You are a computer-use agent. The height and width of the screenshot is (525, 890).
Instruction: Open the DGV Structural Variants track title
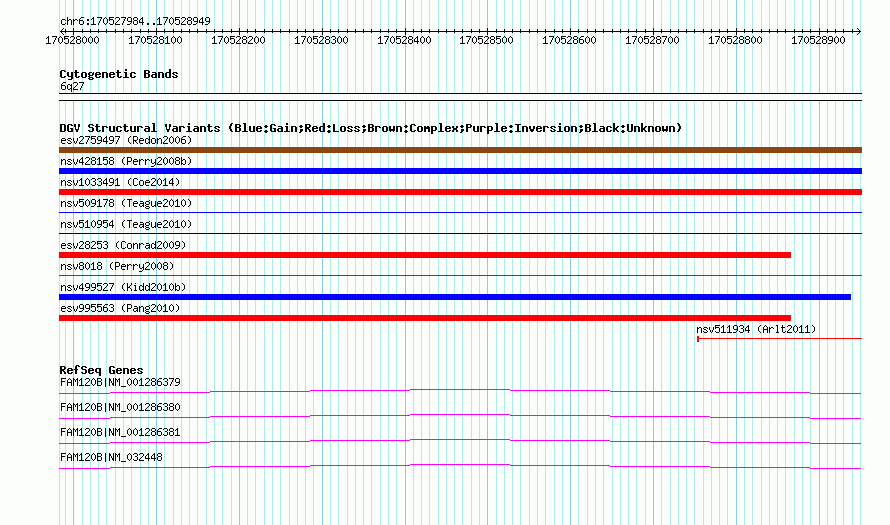pyautogui.click(x=371, y=128)
